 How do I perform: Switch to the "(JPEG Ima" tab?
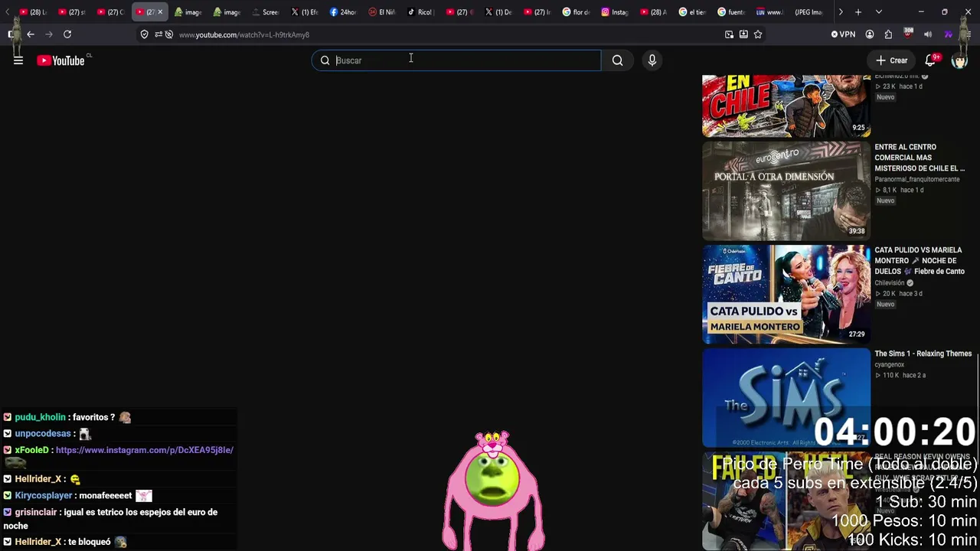pos(808,12)
